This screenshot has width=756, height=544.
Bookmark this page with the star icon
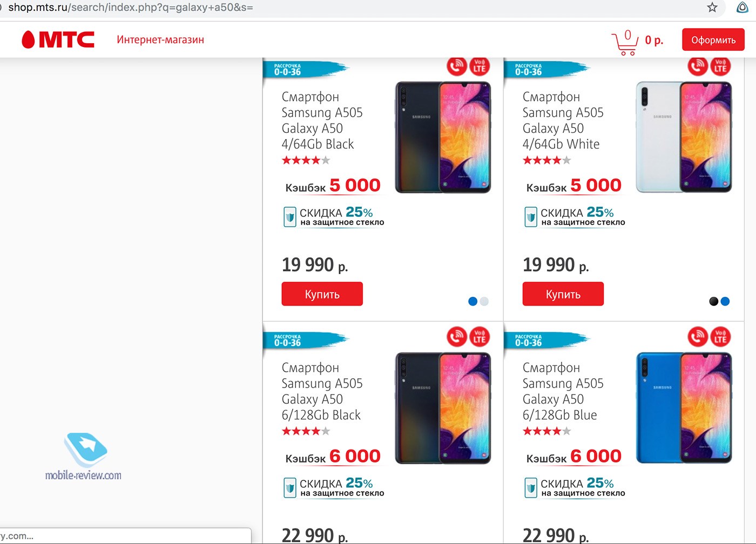712,8
